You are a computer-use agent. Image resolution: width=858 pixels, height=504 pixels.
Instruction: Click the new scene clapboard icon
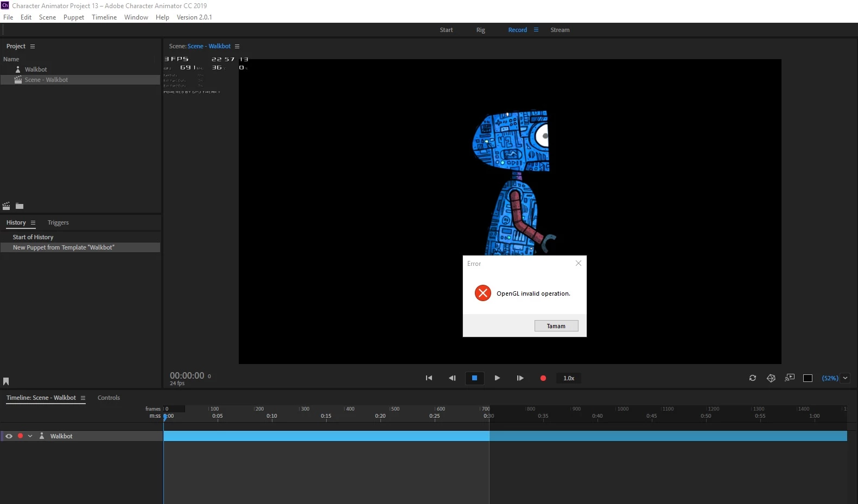coord(7,206)
